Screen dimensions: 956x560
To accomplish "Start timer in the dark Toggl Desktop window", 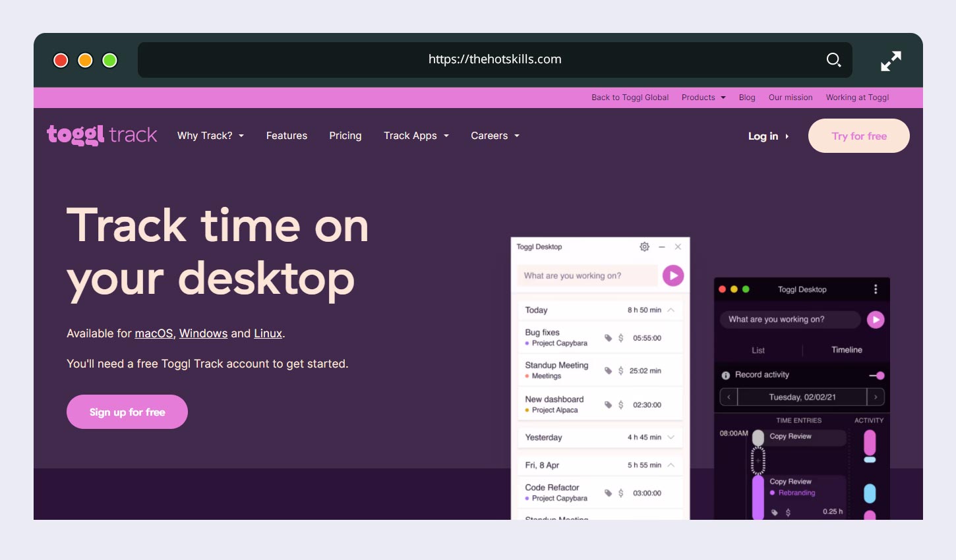I will [876, 320].
